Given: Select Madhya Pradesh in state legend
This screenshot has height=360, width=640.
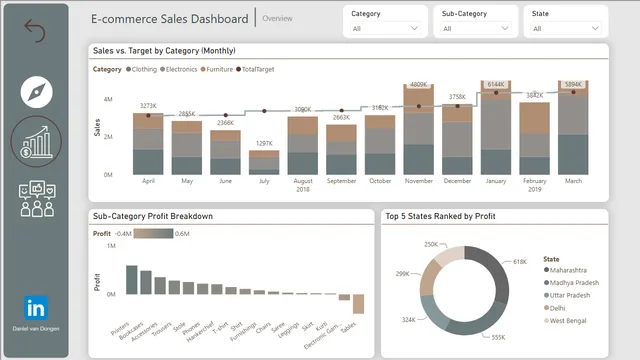Looking at the screenshot, I should click(x=571, y=283).
